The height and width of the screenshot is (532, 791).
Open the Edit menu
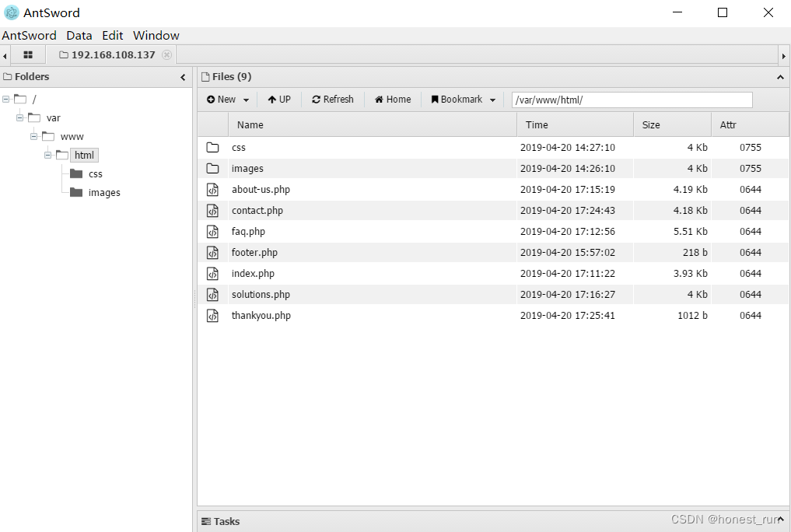point(113,35)
